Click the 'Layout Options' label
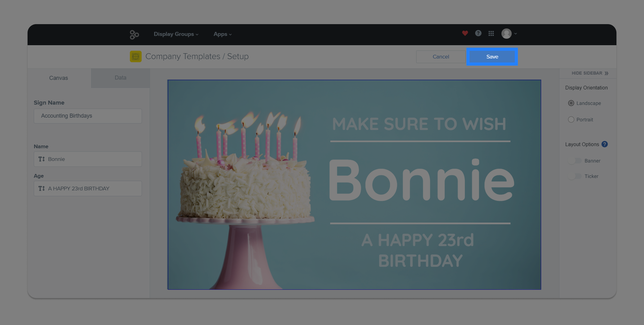Viewport: 644px width, 325px height. (582, 145)
